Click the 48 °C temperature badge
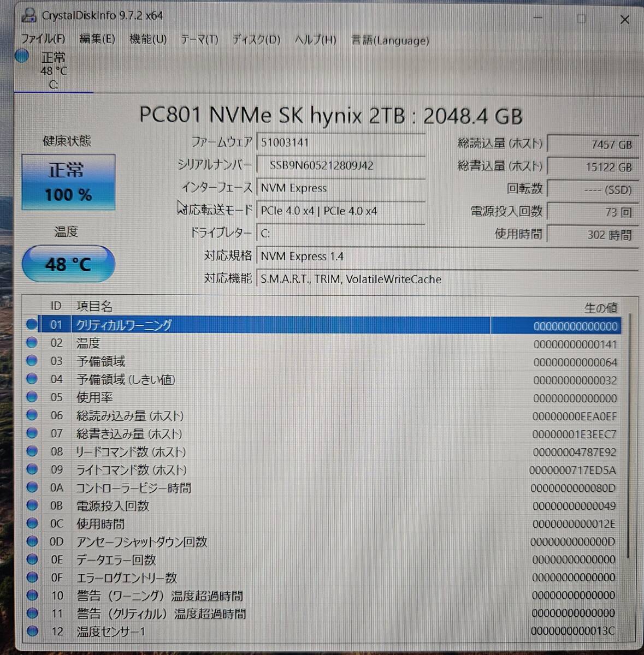 (68, 264)
